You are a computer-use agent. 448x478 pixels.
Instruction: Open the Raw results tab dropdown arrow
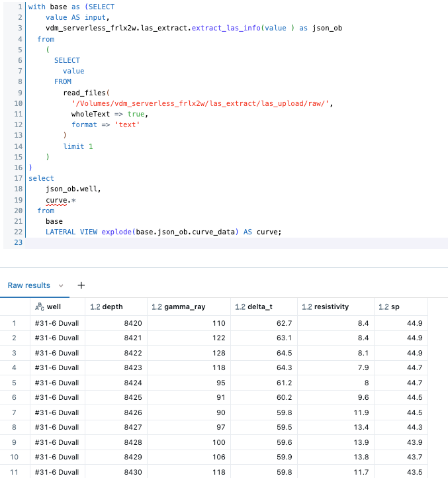click(61, 285)
